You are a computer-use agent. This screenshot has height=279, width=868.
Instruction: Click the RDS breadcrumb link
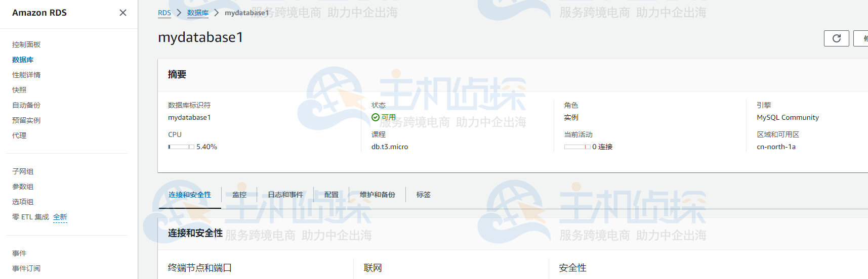pyautogui.click(x=164, y=13)
